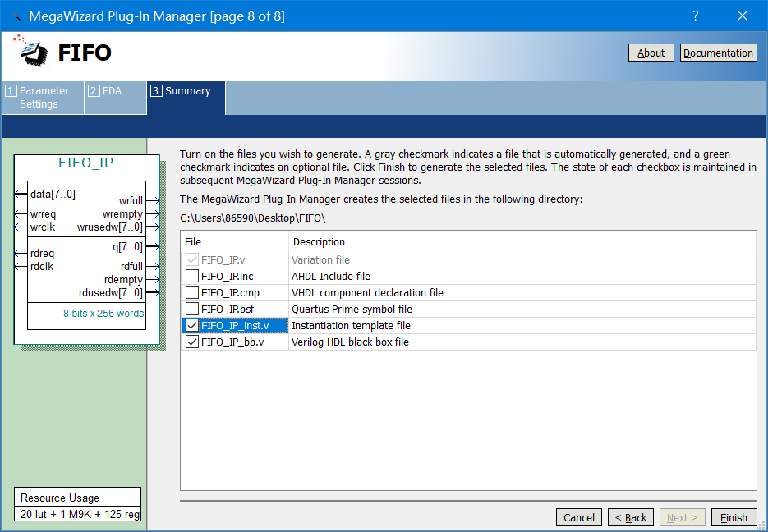Click the wrusedw[7..0] port label

click(x=110, y=227)
